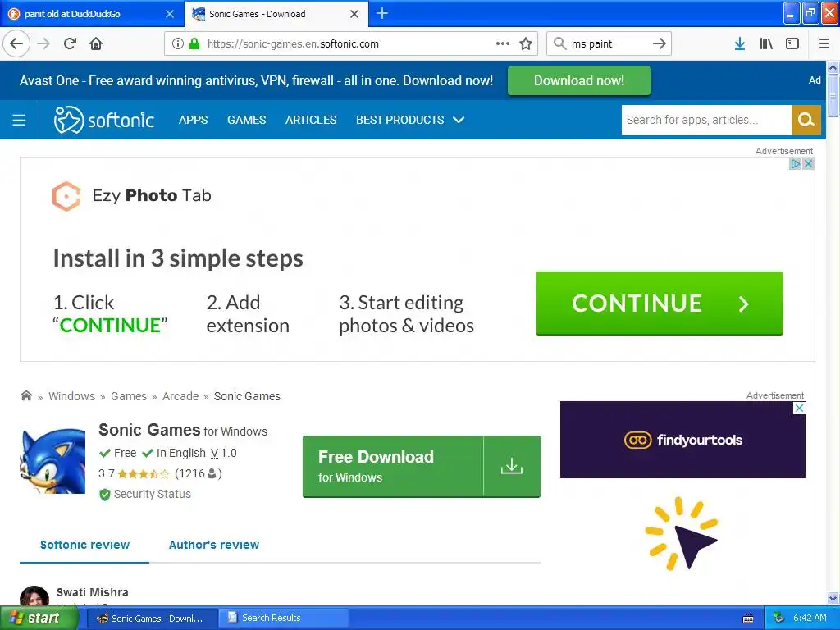Image resolution: width=840 pixels, height=630 pixels.
Task: Close the DuckDuckGo tab
Action: pyautogui.click(x=170, y=14)
